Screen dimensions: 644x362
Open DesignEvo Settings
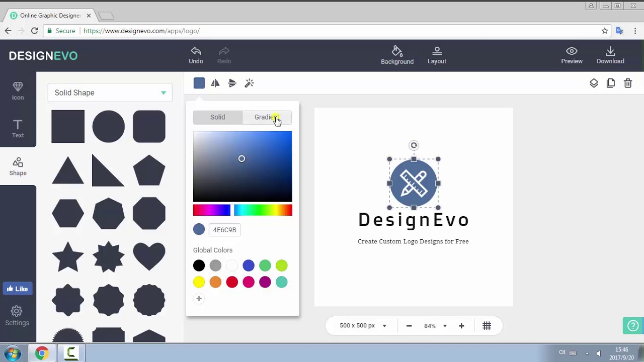pyautogui.click(x=17, y=316)
